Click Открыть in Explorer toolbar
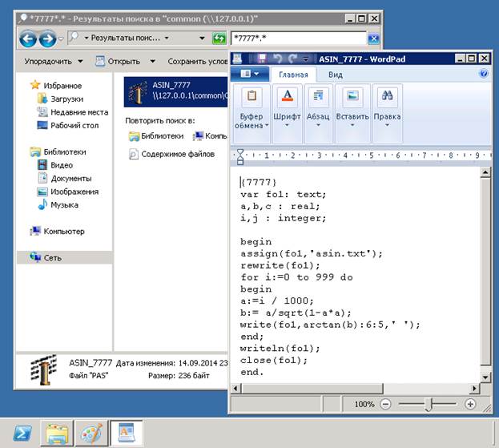499x448 pixels. click(x=118, y=61)
